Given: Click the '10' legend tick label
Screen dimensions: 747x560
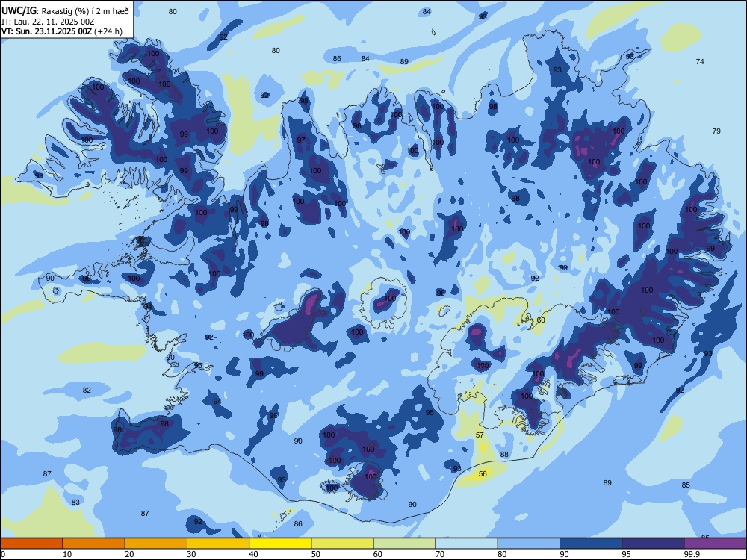Looking at the screenshot, I should tap(67, 554).
